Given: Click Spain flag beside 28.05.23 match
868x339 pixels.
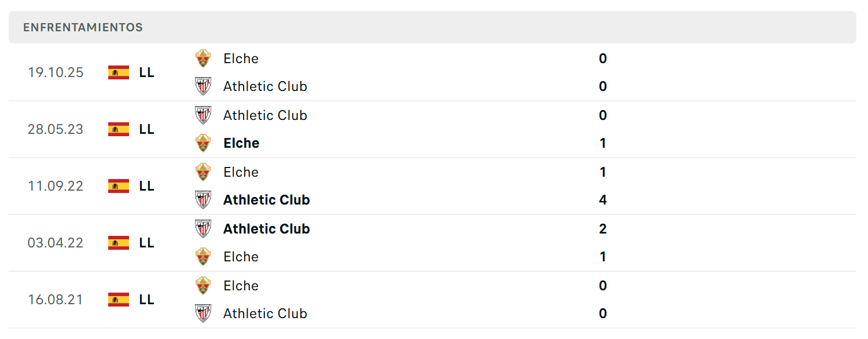Looking at the screenshot, I should 119,129.
